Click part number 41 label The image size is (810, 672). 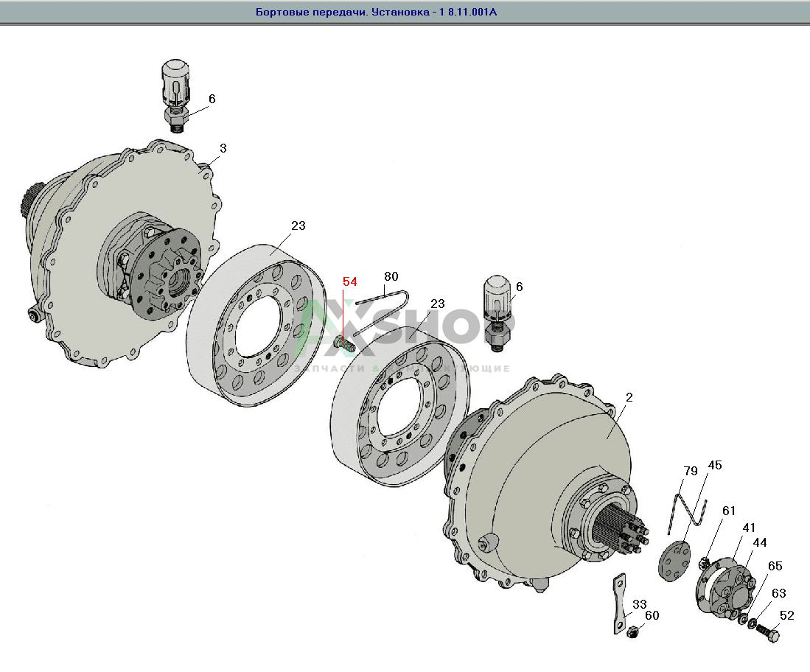(x=749, y=528)
